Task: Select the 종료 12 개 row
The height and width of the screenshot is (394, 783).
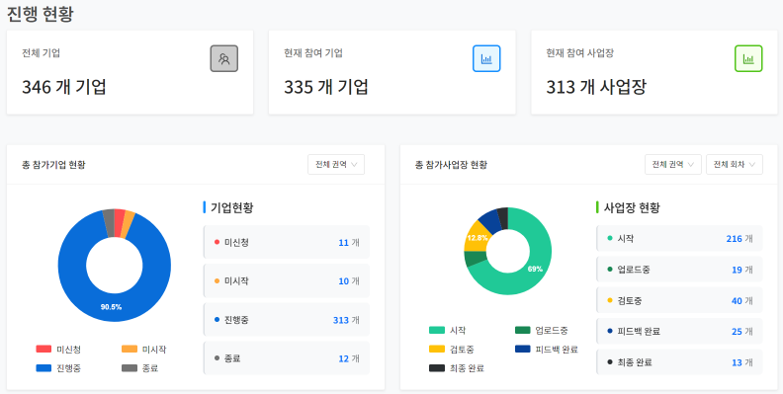Action: [287, 358]
